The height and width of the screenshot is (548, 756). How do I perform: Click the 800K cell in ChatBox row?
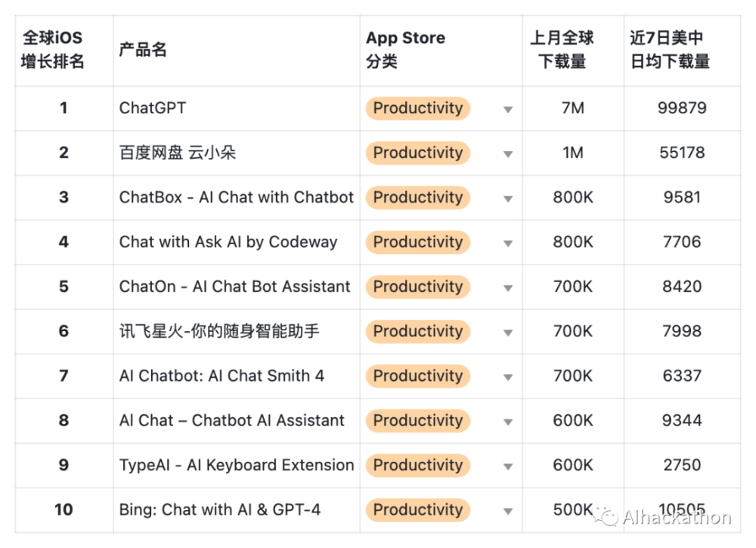573,197
